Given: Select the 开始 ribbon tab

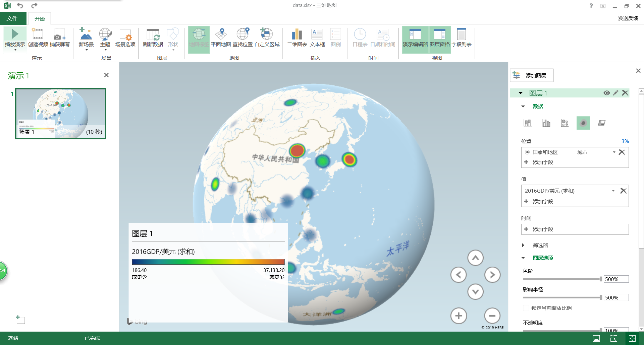Looking at the screenshot, I should (40, 18).
